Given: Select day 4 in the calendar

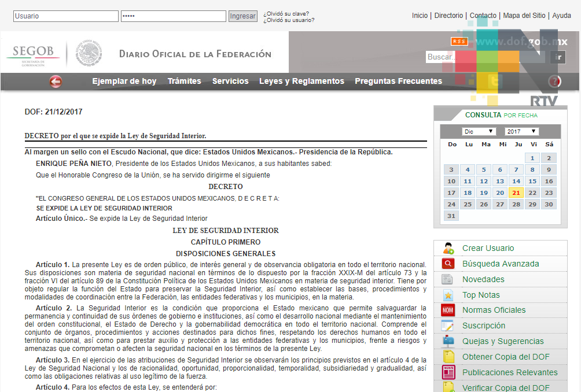Looking at the screenshot, I should click(468, 169).
